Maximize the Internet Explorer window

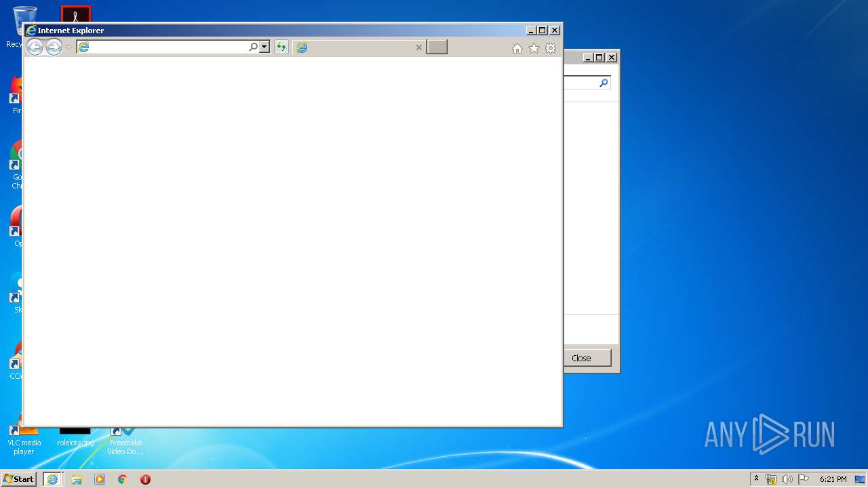pos(542,30)
